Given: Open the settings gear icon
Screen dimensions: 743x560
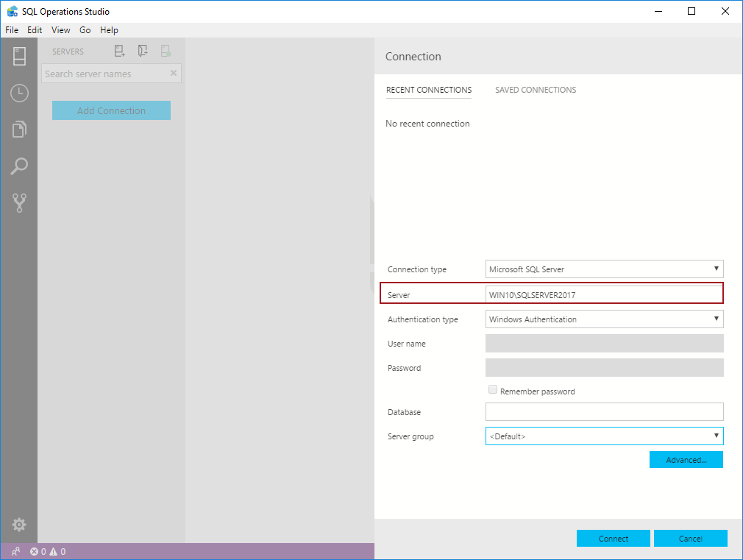Looking at the screenshot, I should [x=19, y=525].
